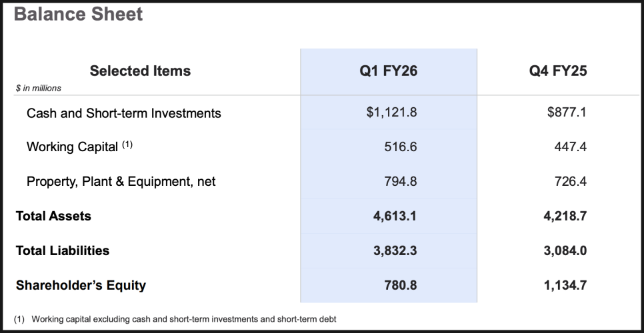This screenshot has width=644, height=333.
Task: Click the Q1 FY26 column header
Action: 389,71
